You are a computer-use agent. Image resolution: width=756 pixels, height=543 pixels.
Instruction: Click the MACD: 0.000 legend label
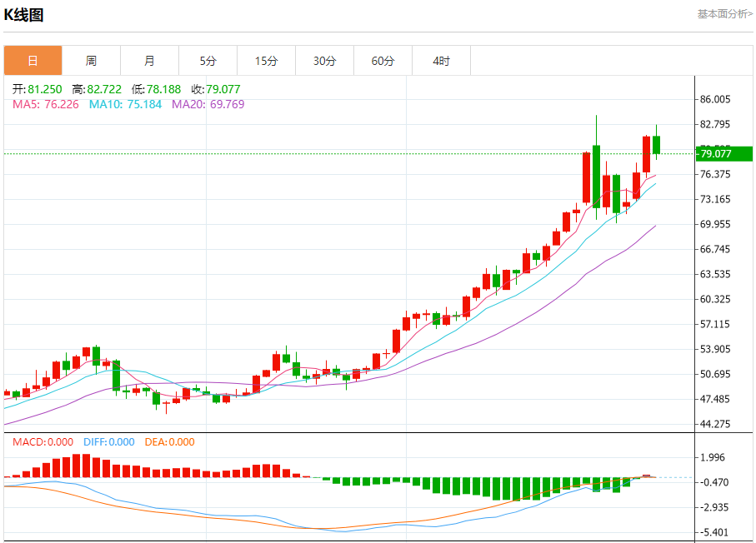click(x=43, y=442)
